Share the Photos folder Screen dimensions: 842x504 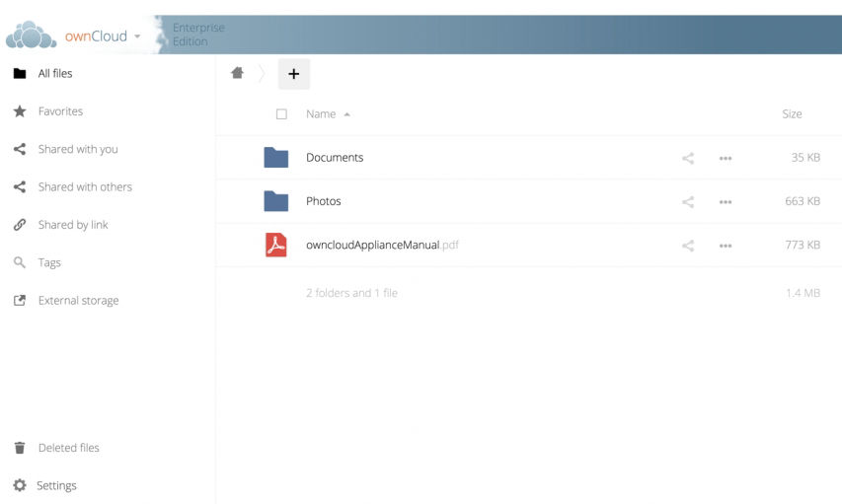(x=688, y=202)
